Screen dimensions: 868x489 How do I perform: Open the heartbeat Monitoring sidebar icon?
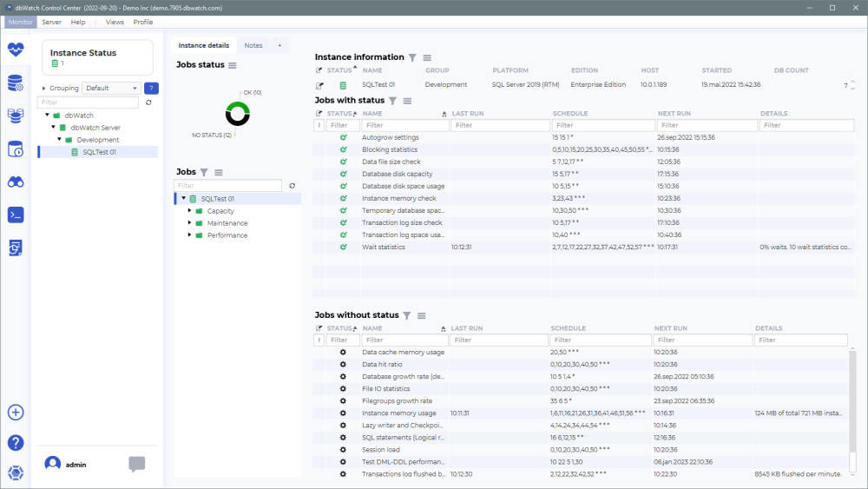tap(16, 50)
